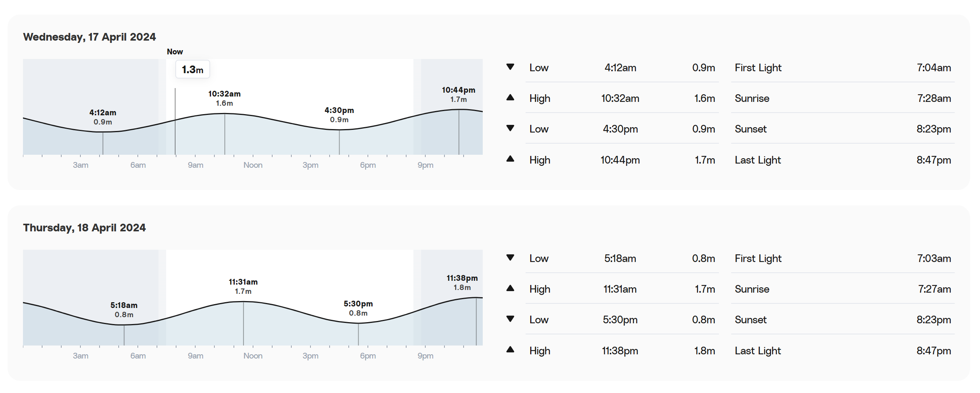The width and height of the screenshot is (980, 393).
Task: Click the down arrow beside Wednesday 4:30pm Low
Action: (510, 128)
